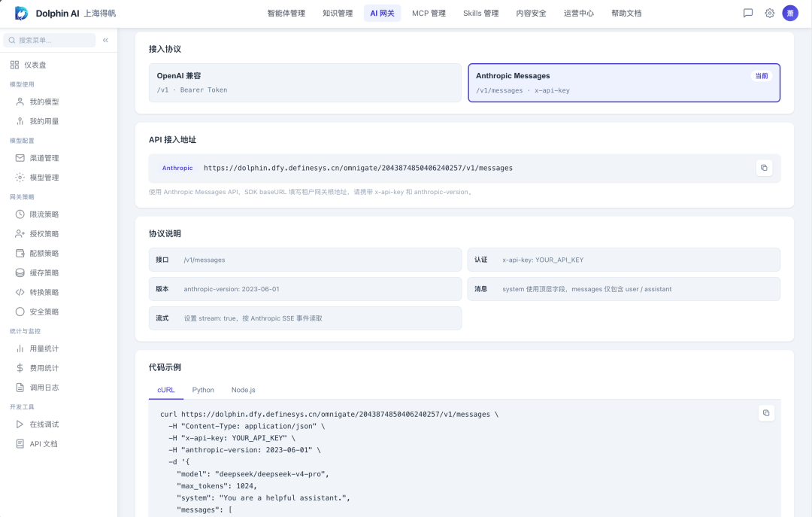Image resolution: width=812 pixels, height=517 pixels.
Task: Open the 知识管理 top menu
Action: [338, 14]
